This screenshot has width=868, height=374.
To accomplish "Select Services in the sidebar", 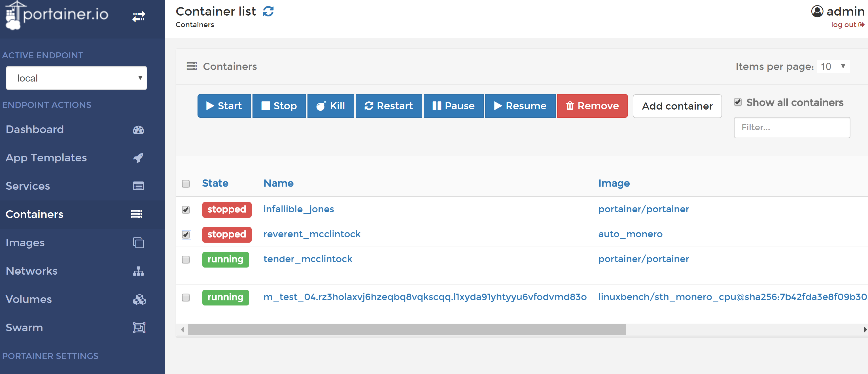I will coord(28,186).
